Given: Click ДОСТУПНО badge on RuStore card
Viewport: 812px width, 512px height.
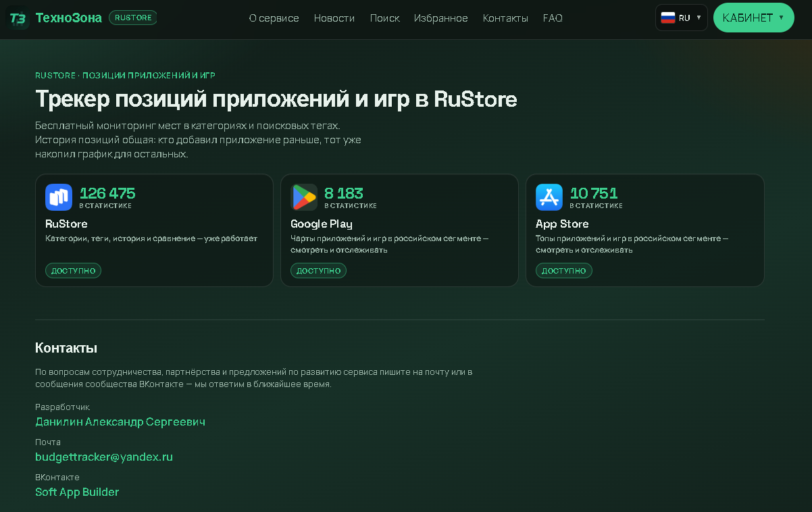Looking at the screenshot, I should pyautogui.click(x=74, y=271).
